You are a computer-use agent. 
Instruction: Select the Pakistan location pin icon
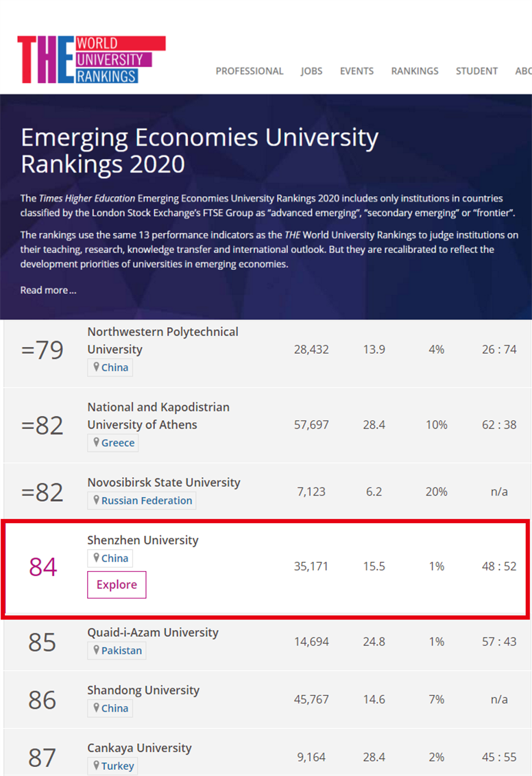pos(97,650)
